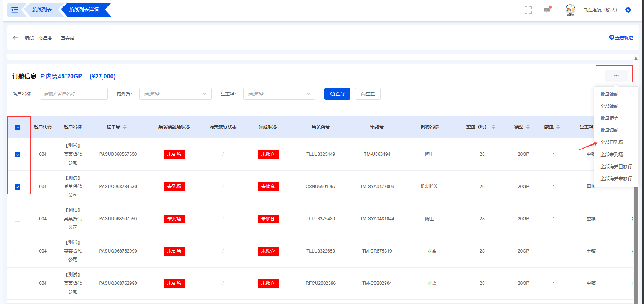Viewport: 644px width, 304px height.
Task: Click the 查询 search button
Action: pos(337,94)
